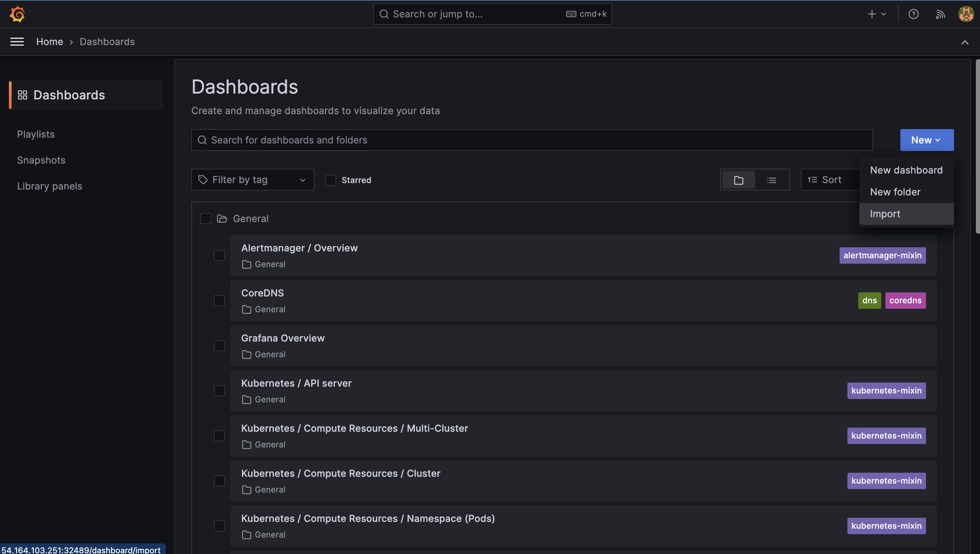
Task: Check the CoreDNS dashboard checkbox
Action: tap(219, 300)
